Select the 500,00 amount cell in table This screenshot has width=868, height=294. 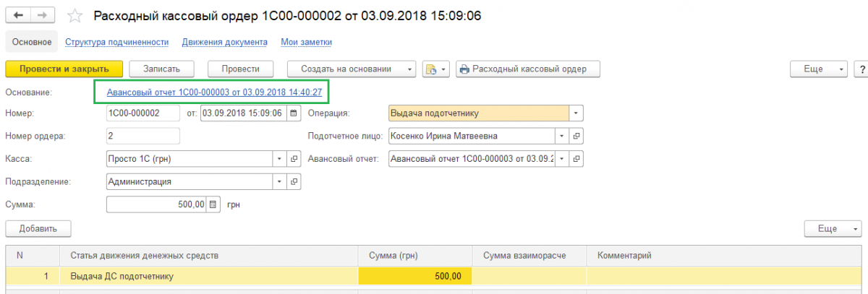coord(415,276)
